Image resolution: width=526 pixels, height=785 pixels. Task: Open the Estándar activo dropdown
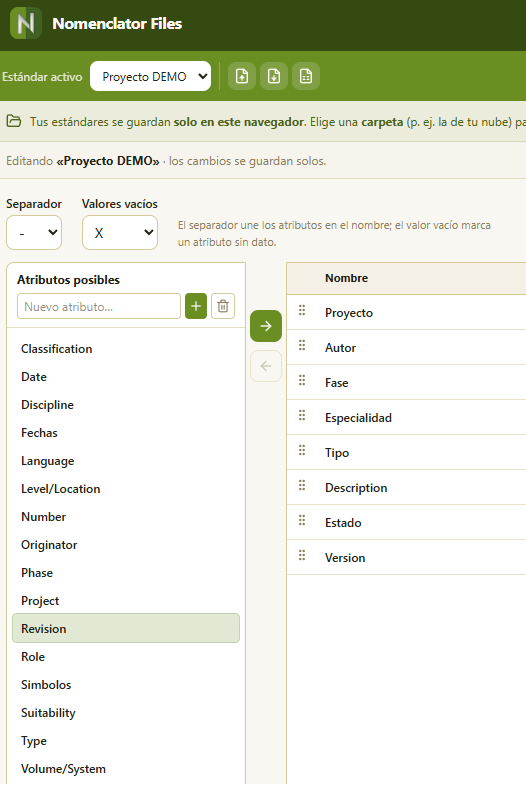point(150,76)
